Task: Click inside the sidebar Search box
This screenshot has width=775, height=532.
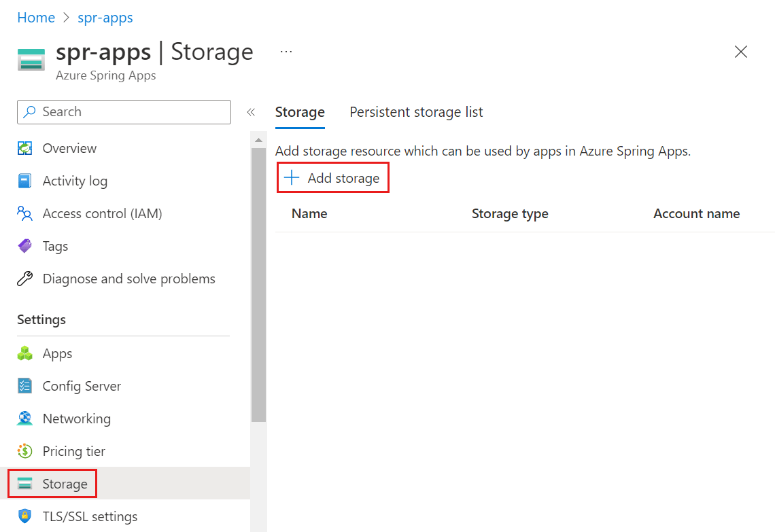Action: [x=122, y=111]
